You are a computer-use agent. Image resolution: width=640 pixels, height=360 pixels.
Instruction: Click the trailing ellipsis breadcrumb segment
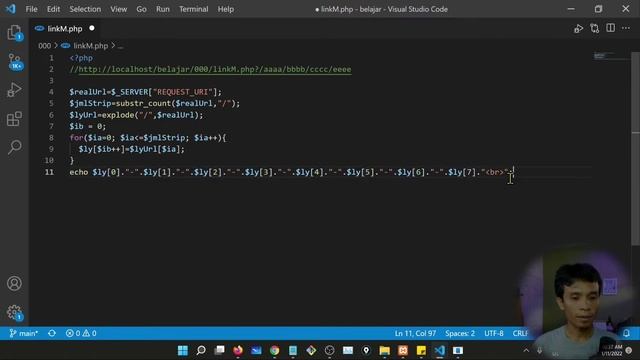click(x=120, y=46)
